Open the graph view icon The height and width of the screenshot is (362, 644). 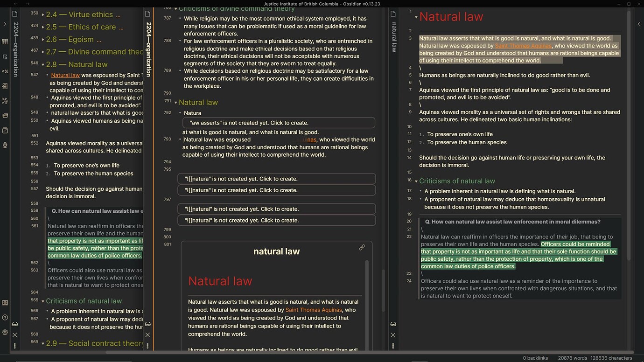pyautogui.click(x=5, y=101)
